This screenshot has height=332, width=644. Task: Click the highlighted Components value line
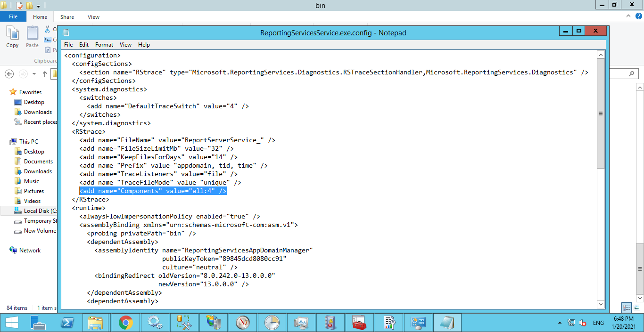(x=153, y=191)
